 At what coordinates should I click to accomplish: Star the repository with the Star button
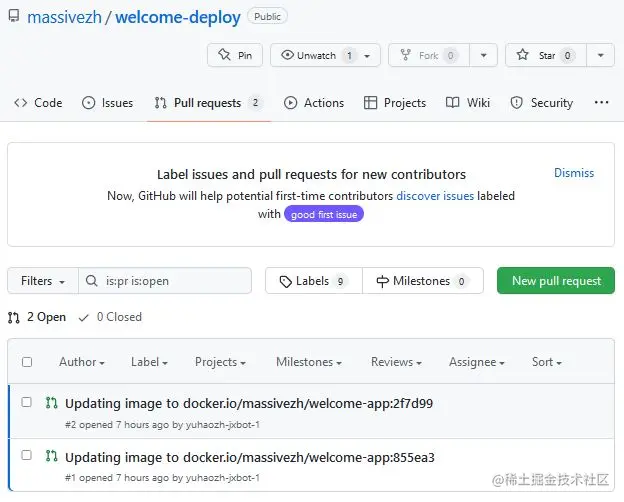(x=546, y=55)
